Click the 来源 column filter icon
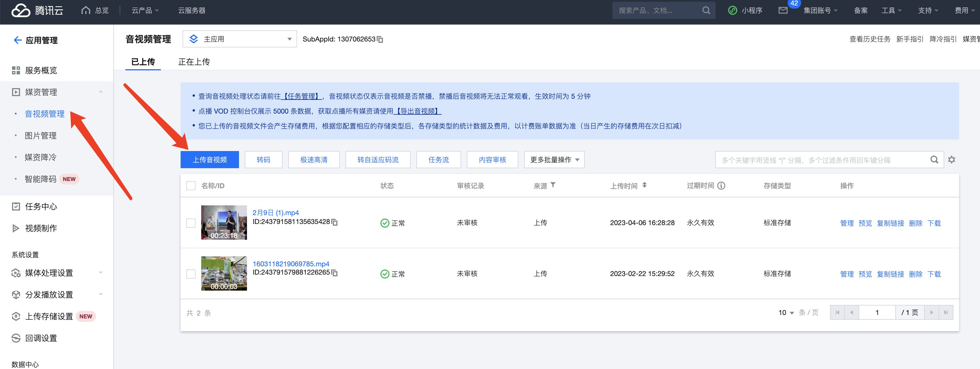This screenshot has width=980, height=369. point(553,185)
